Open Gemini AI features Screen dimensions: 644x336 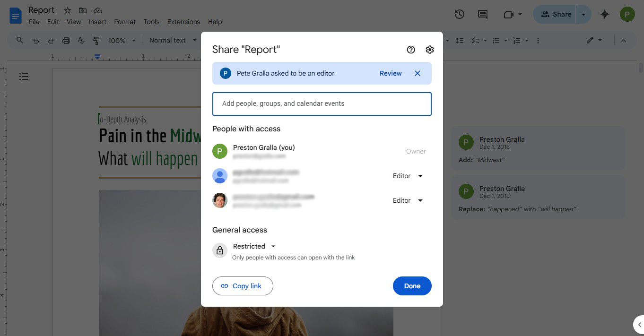[604, 14]
